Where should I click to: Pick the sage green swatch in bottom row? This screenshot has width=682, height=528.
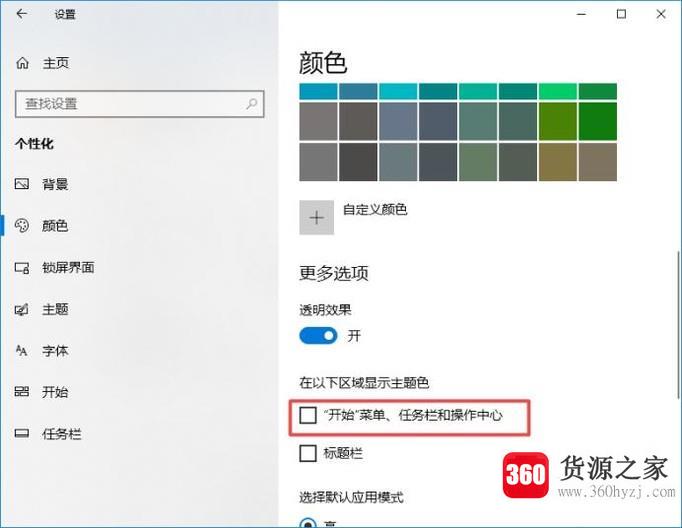click(x=478, y=162)
